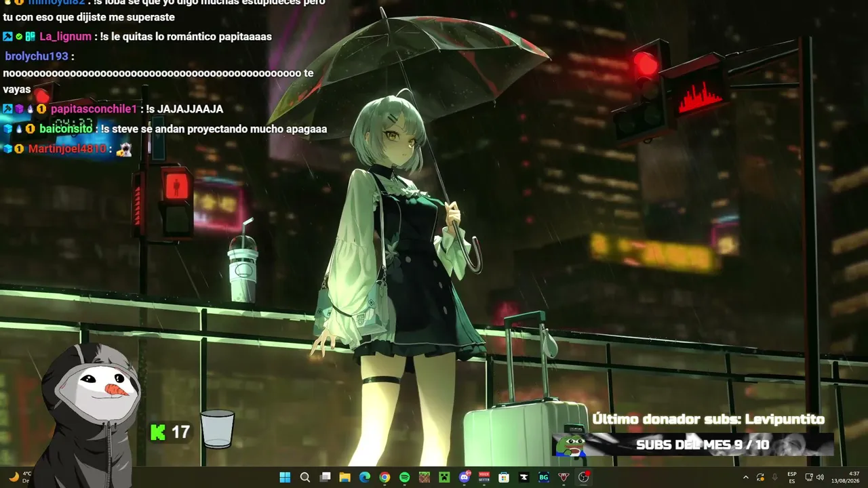Click the Pepe frog emote in subs bar
The width and height of the screenshot is (868, 488).
571,445
